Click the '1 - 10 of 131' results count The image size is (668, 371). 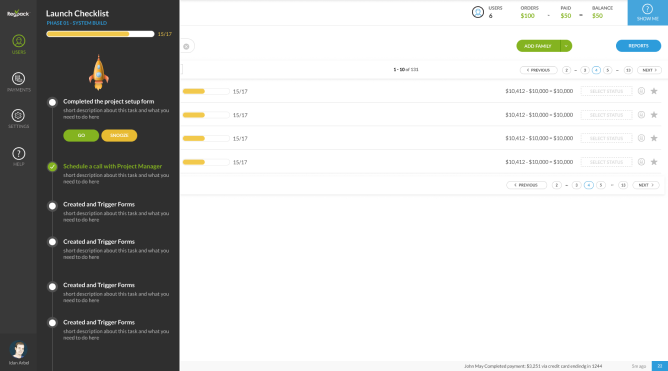(406, 69)
